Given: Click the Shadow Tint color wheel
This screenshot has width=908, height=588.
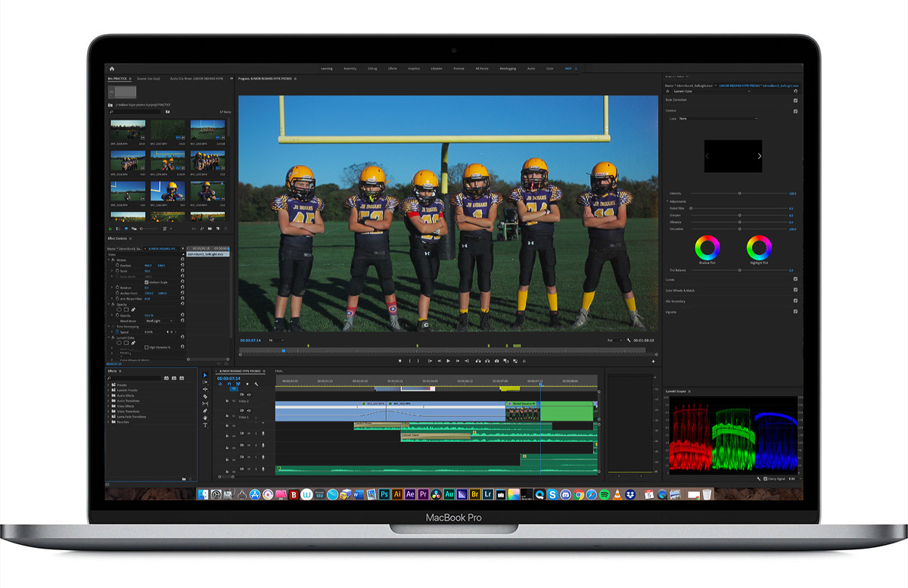Looking at the screenshot, I should coord(707,247).
